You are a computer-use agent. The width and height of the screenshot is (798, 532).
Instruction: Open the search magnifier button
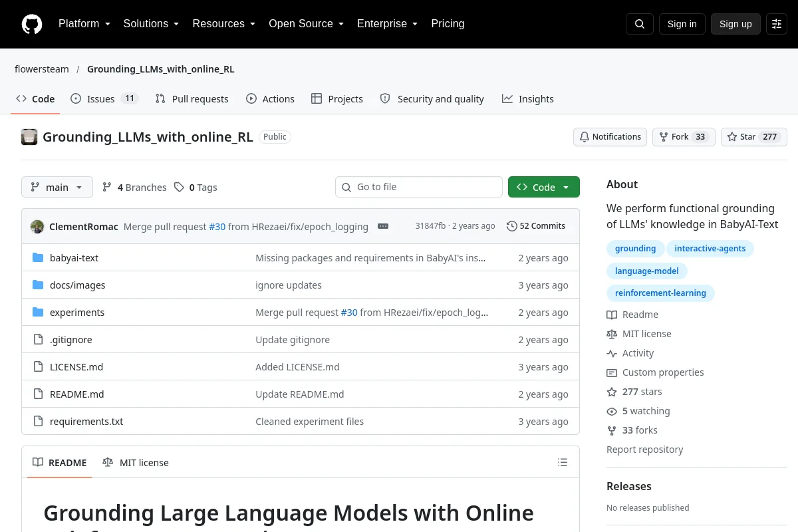(640, 24)
